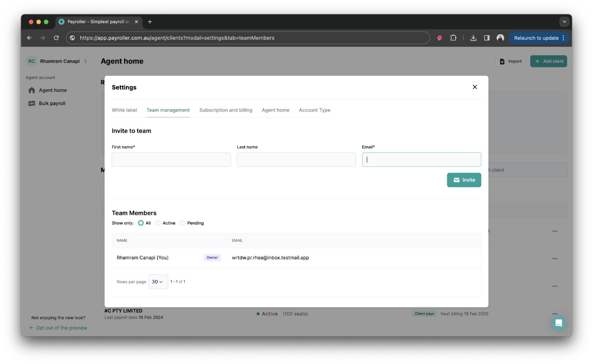Select the Active radio button filter
The image size is (593, 364).
pyautogui.click(x=158, y=223)
